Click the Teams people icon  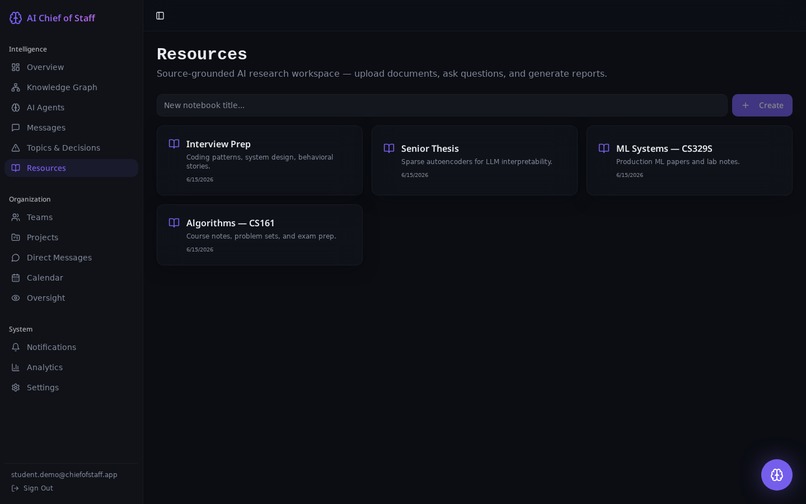click(16, 217)
